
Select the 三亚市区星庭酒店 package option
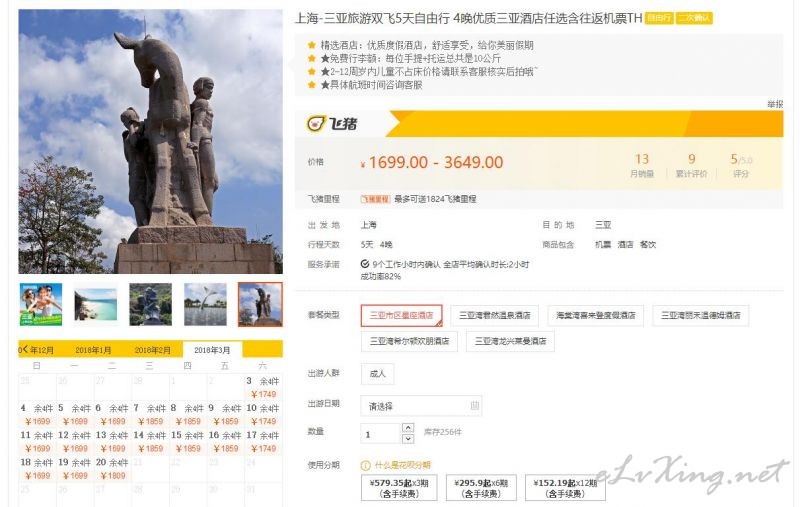(402, 315)
